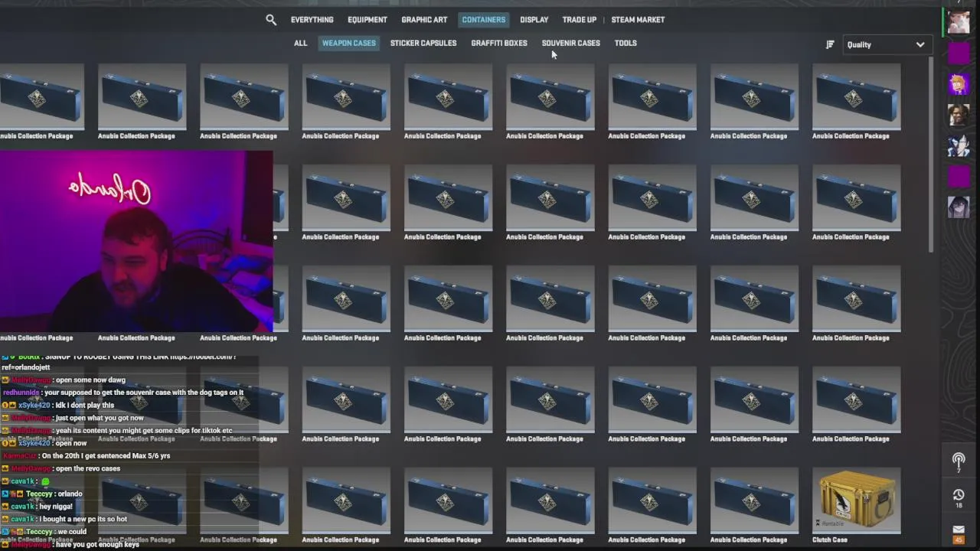Select the CONTAINERS tab
980x551 pixels.
click(483, 20)
